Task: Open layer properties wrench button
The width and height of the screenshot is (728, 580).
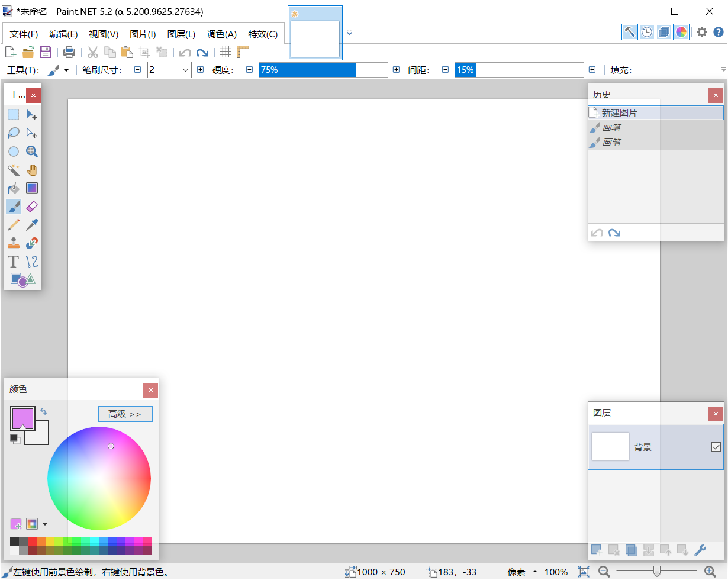Action: 700,550
